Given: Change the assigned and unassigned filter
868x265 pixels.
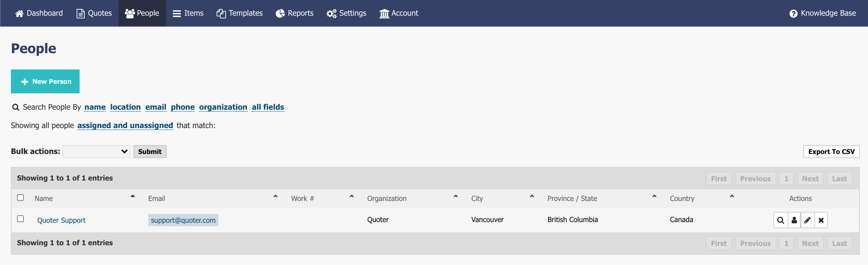Looking at the screenshot, I should (125, 126).
